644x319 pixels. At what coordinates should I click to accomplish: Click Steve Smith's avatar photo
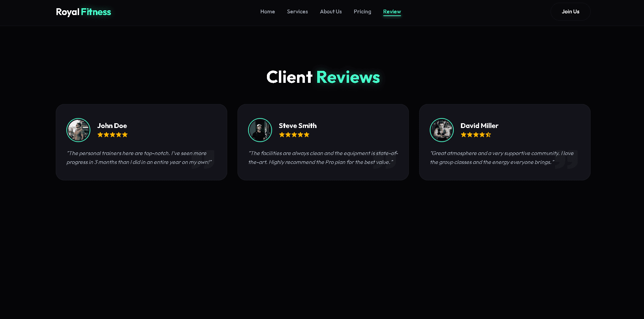(260, 130)
